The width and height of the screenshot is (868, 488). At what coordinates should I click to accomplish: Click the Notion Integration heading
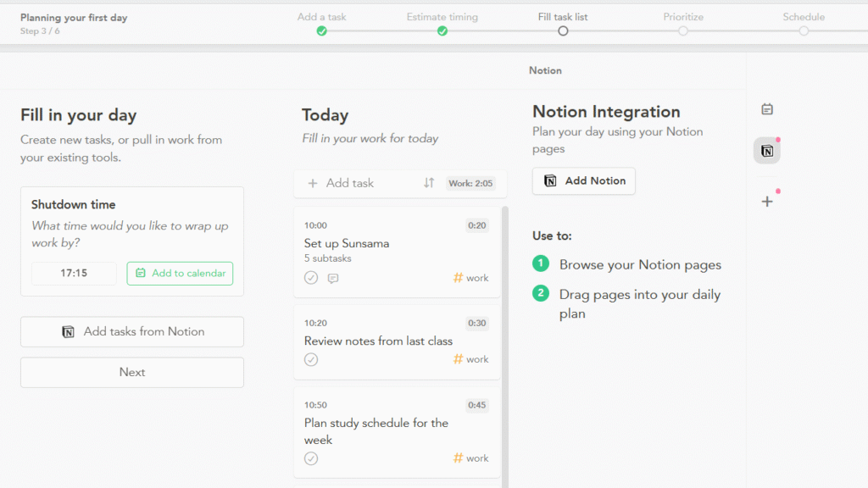coord(606,112)
